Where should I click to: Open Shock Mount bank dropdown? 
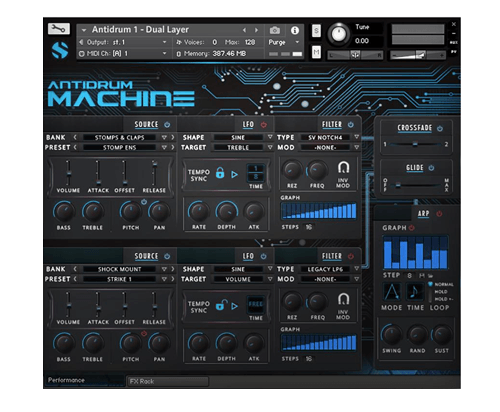click(x=164, y=269)
